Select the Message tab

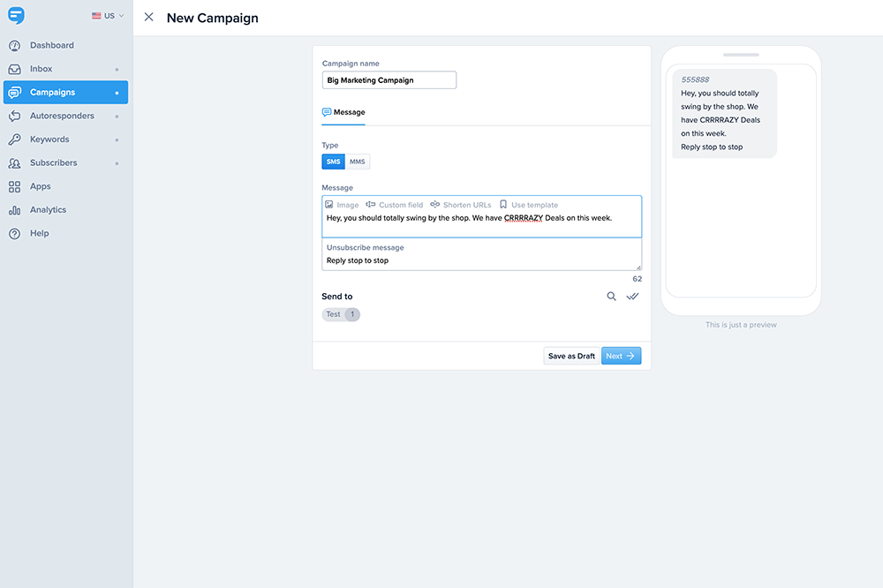click(343, 113)
